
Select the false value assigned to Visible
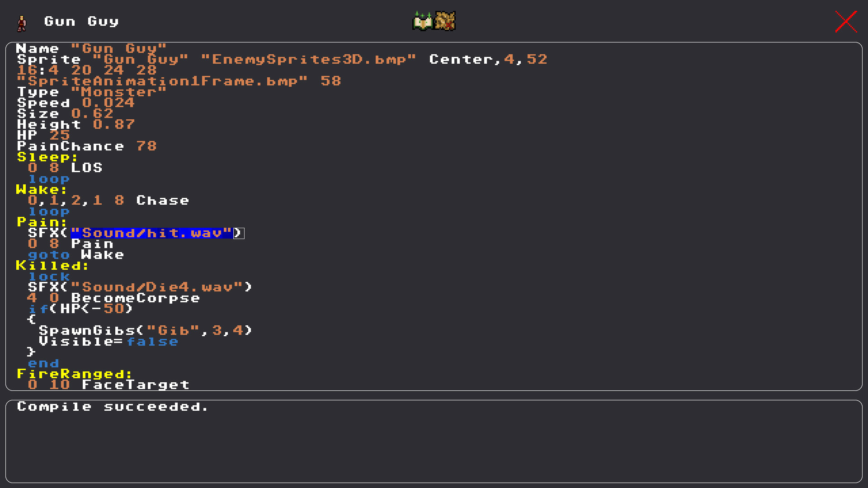pos(153,342)
